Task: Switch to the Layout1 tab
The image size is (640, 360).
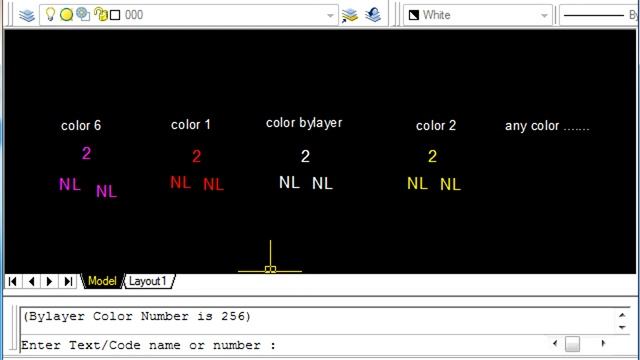Action: 148,281
